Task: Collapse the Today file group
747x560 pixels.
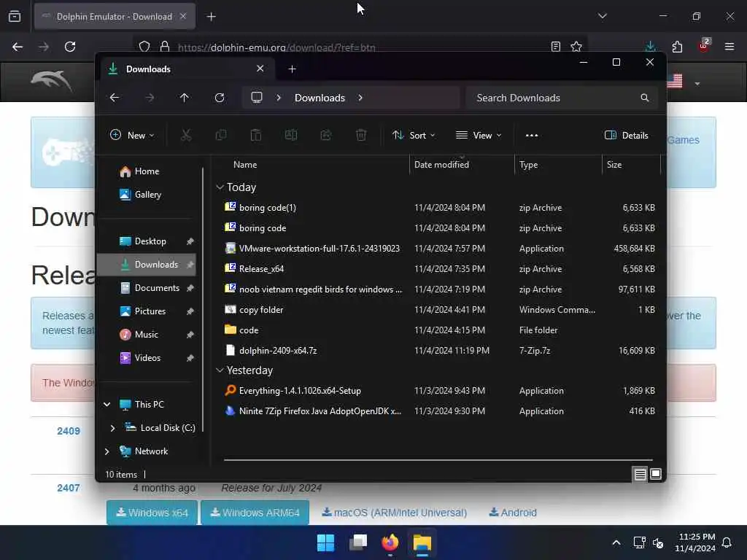Action: tap(220, 187)
